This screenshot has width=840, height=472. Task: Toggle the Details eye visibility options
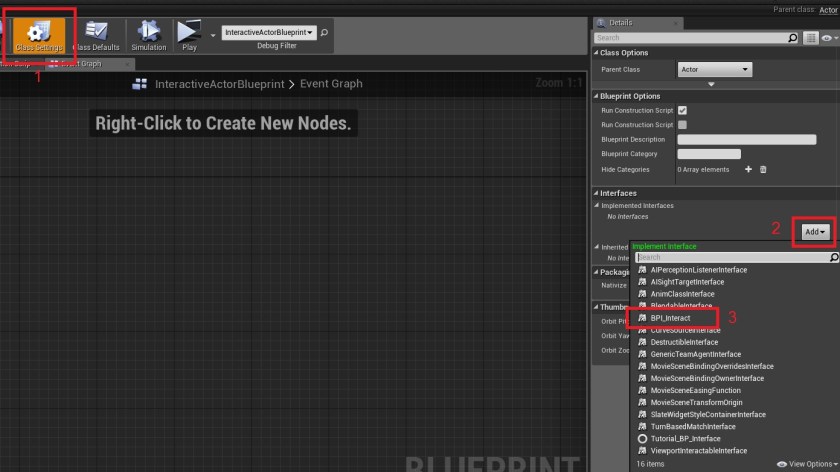(827, 38)
